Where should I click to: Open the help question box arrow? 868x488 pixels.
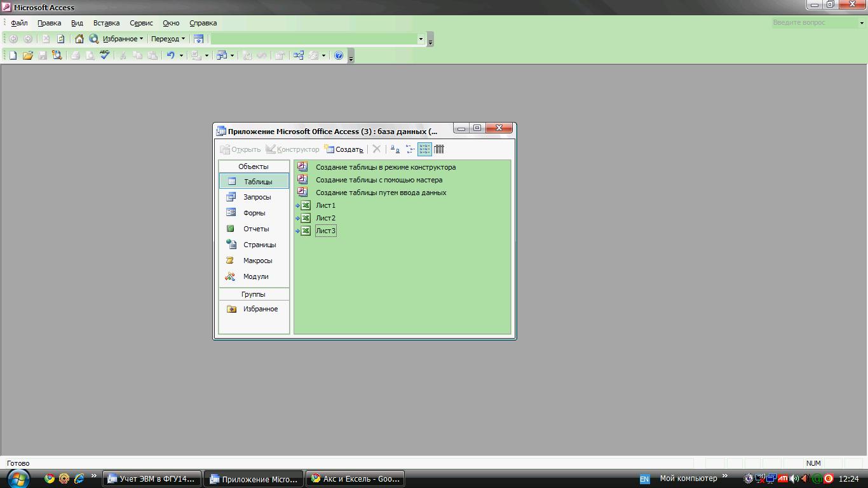861,22
